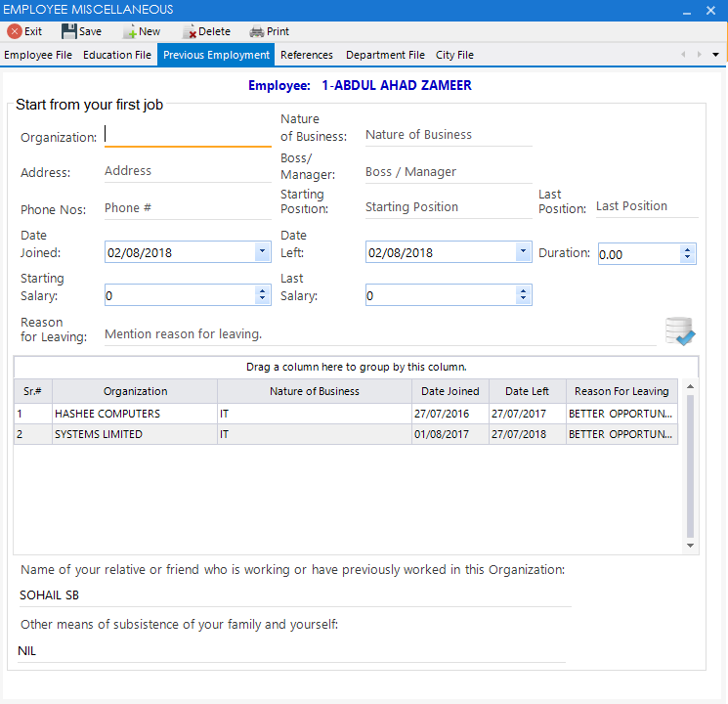The image size is (728, 704).
Task: Click the Exit toolbar icon
Action: [x=25, y=31]
